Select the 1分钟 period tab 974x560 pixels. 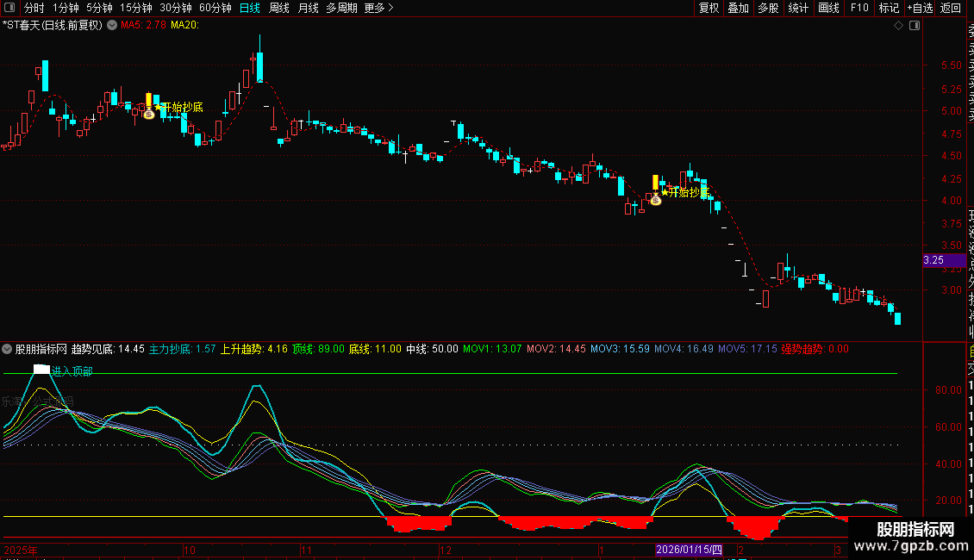pos(66,8)
